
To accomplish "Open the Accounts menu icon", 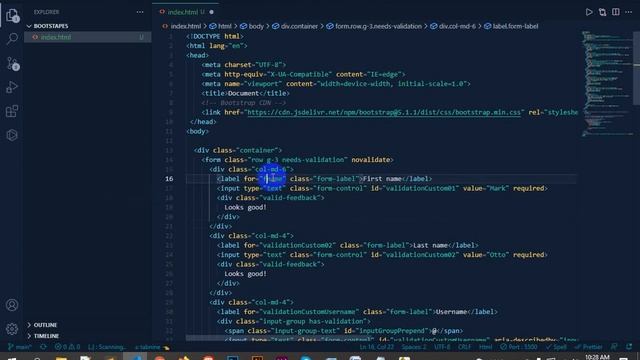I will (12, 305).
